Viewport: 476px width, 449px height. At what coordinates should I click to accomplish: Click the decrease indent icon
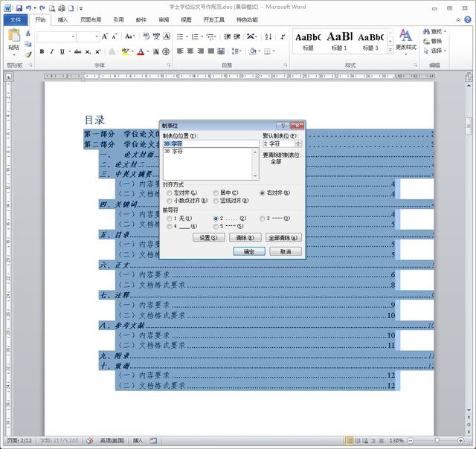227,36
